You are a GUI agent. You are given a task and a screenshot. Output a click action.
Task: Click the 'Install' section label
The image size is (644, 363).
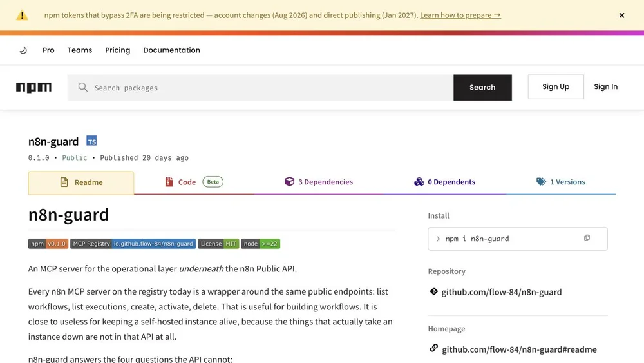tap(439, 215)
